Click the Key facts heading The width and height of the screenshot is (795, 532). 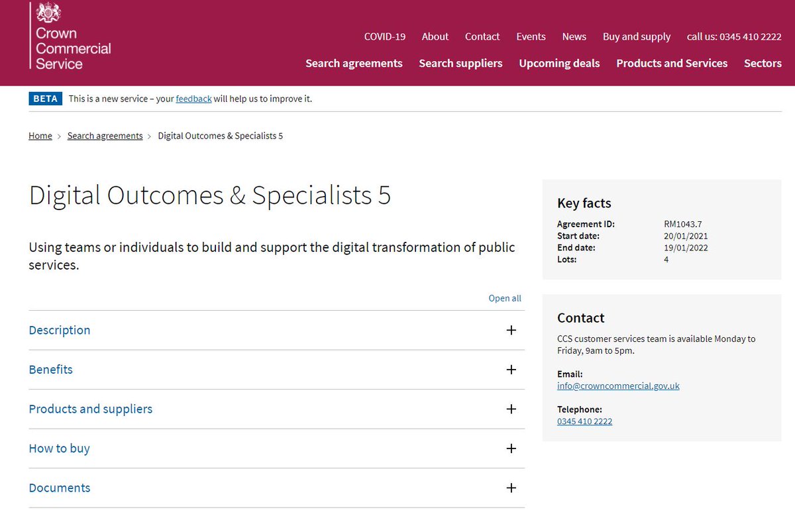tap(584, 203)
